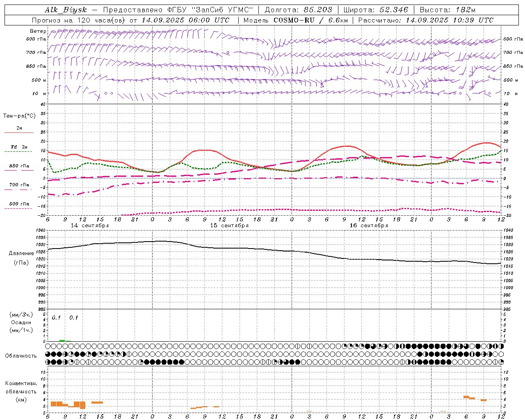Click the 500 м wind level label on left
Viewport: 525px width, 420px height.
click(39, 80)
